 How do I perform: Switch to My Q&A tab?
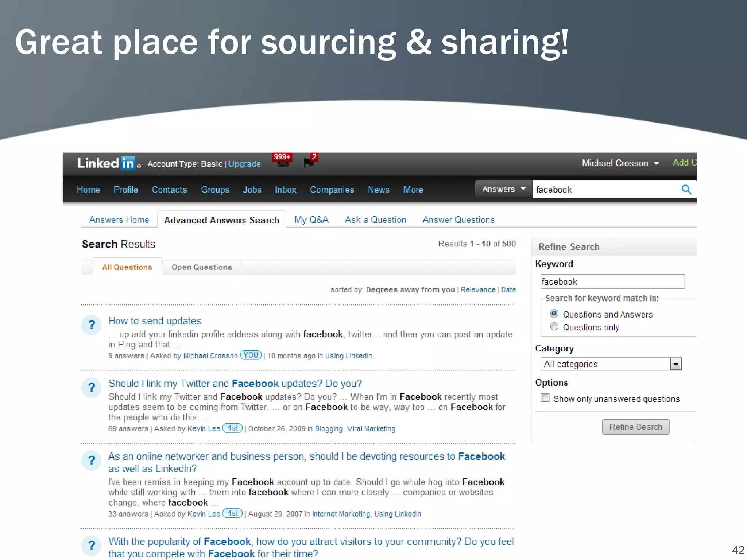point(311,219)
